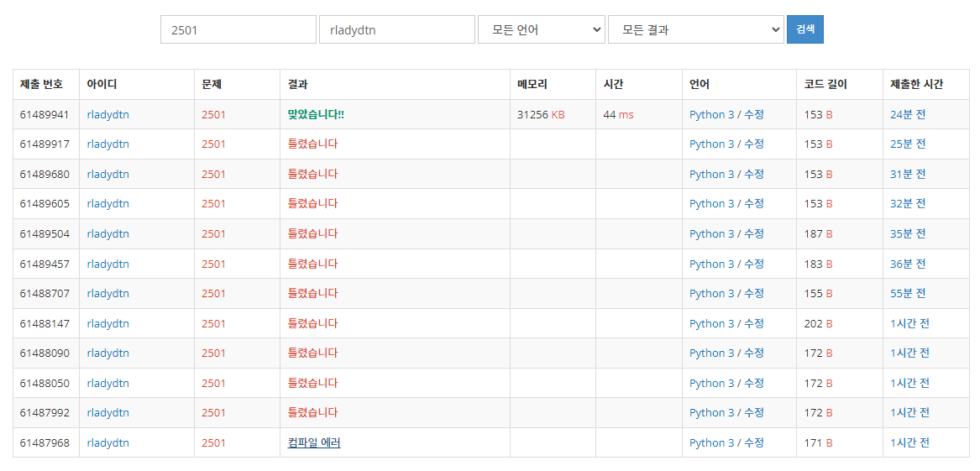Image resolution: width=980 pixels, height=471 pixels.
Task: Open Python 3 source of submission 61489605
Action: [x=712, y=204]
